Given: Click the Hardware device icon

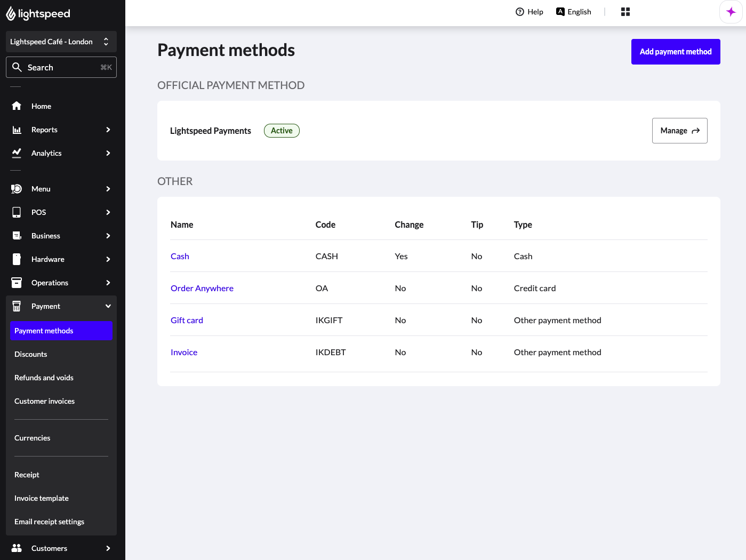Looking at the screenshot, I should (17, 259).
